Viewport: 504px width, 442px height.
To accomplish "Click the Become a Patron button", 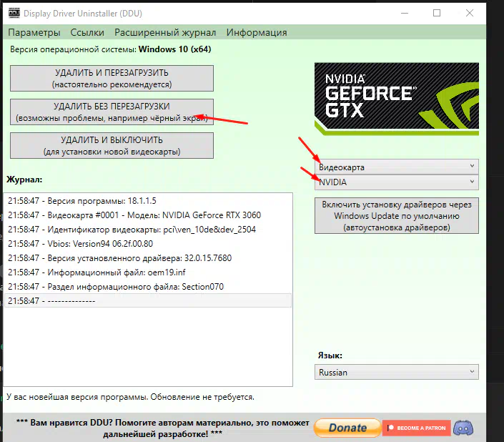I will coord(417,428).
